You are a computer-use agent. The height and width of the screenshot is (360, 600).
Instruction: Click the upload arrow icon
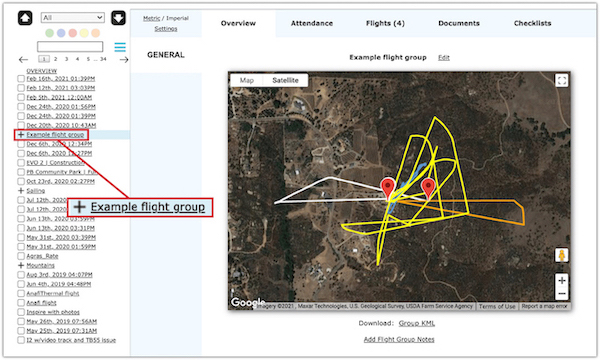pyautogui.click(x=25, y=18)
